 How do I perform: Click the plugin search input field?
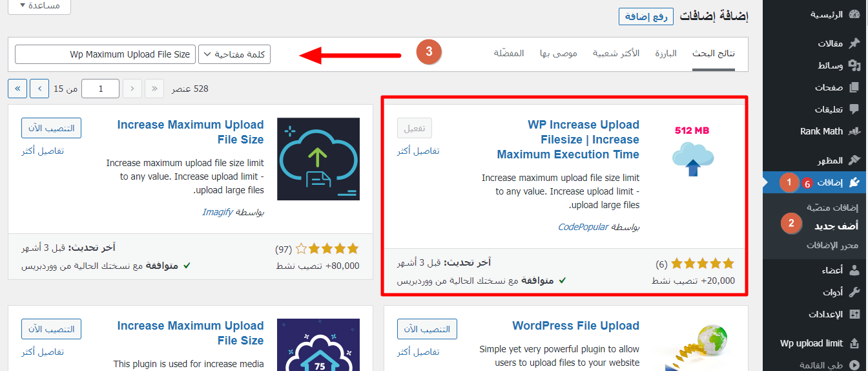tap(105, 54)
